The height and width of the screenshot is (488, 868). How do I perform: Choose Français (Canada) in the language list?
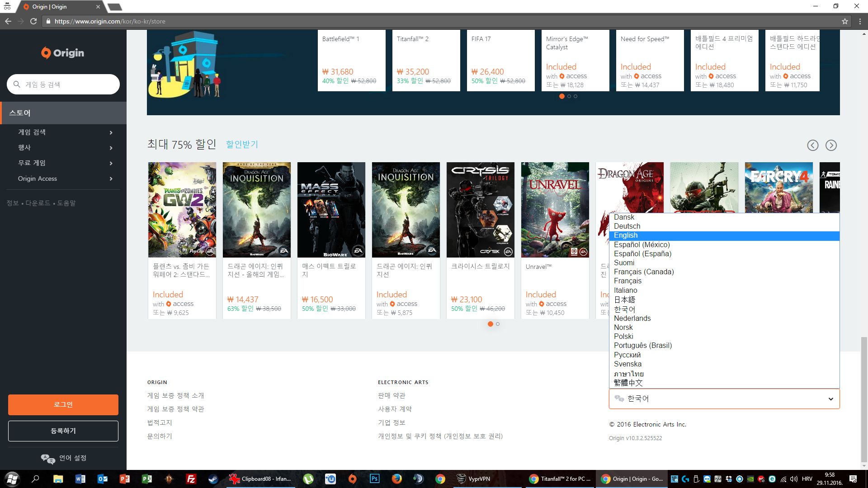click(724, 272)
